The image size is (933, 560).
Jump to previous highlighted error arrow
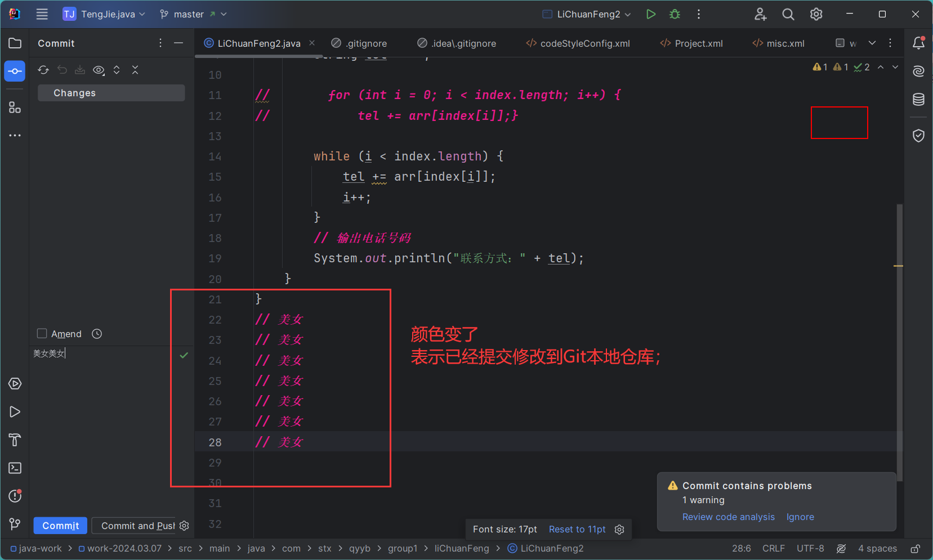pyautogui.click(x=881, y=67)
